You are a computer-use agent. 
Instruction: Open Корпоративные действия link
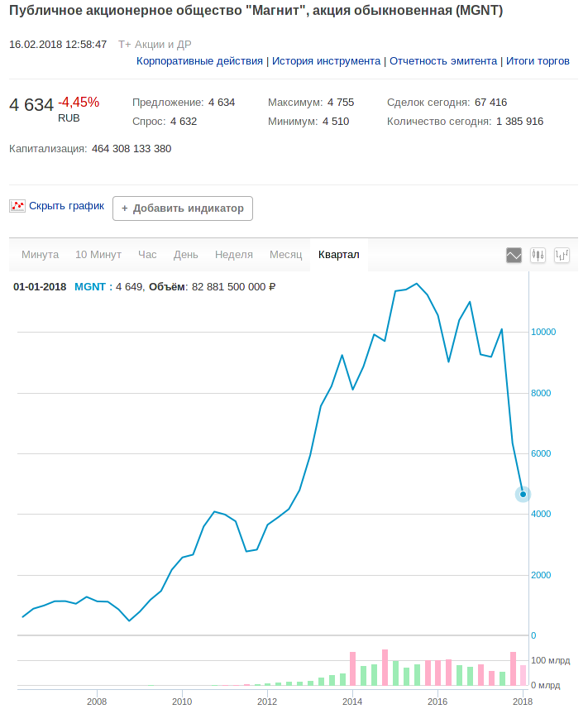click(x=199, y=61)
